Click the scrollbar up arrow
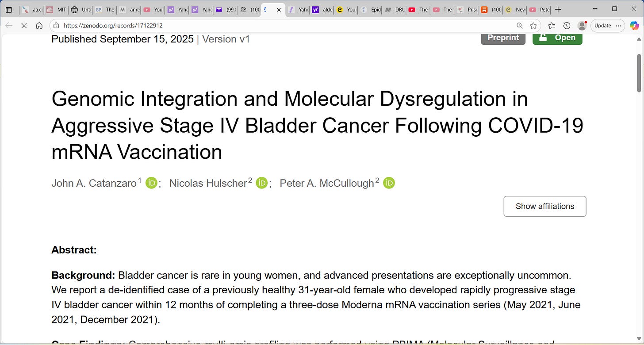644x345 pixels. [639, 38]
